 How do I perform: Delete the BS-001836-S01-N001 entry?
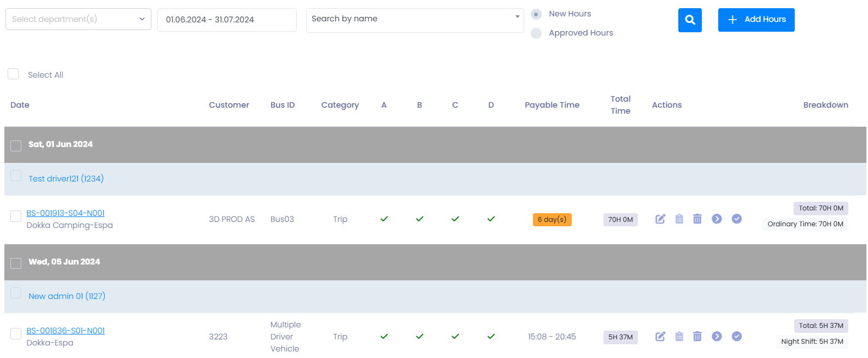tap(697, 337)
